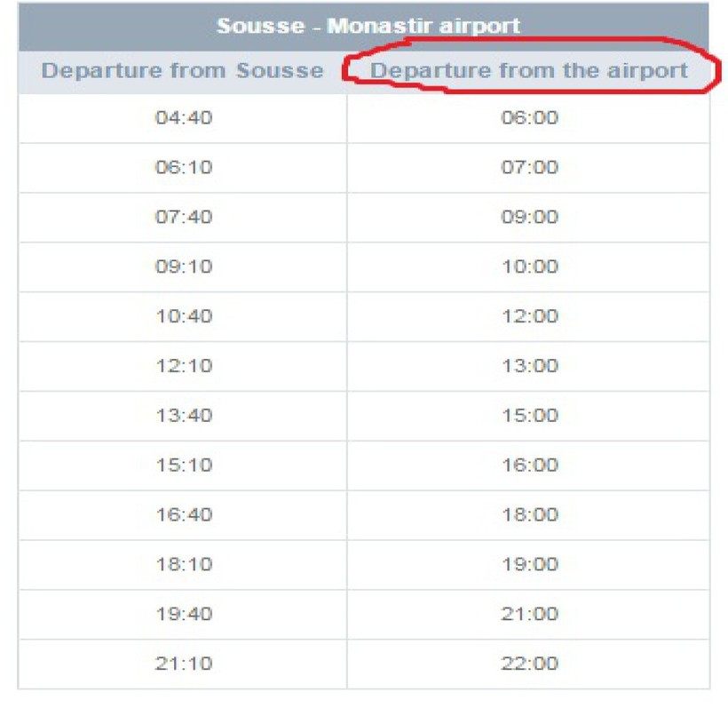Click the 07:40 departure from Sousse

[184, 218]
